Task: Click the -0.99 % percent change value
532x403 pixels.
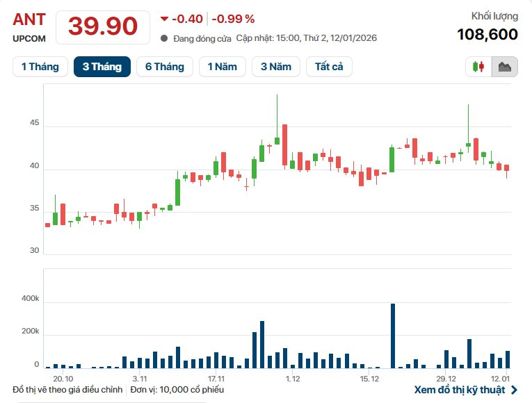Action: pos(233,19)
